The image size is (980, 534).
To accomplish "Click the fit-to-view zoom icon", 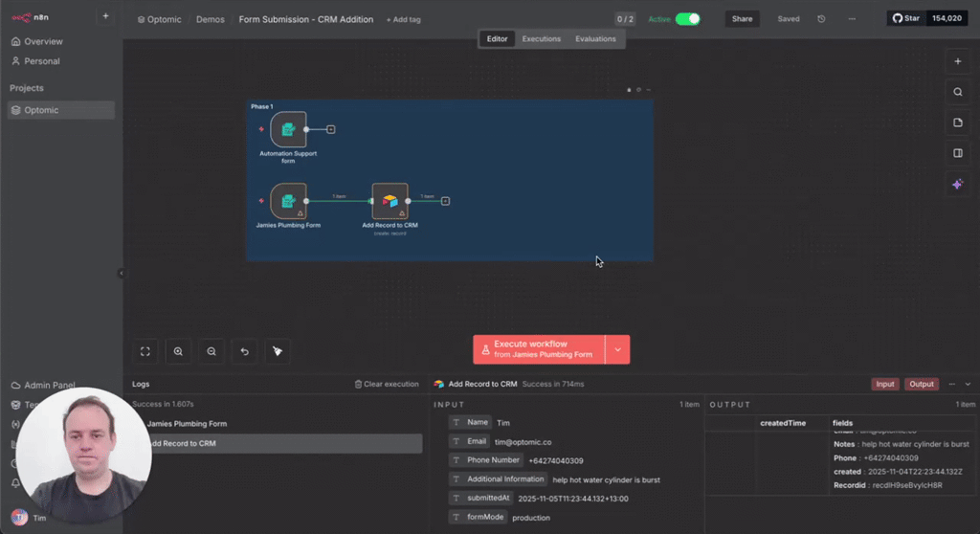I will 145,351.
